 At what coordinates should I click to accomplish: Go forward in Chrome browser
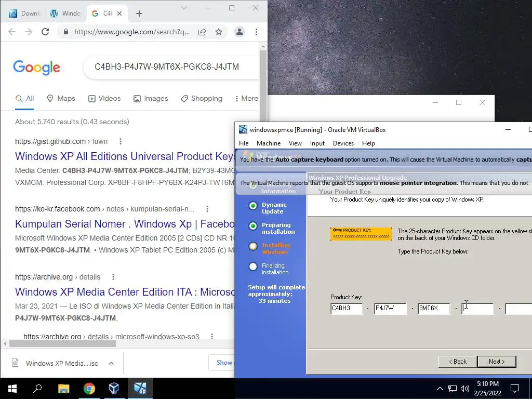point(29,32)
